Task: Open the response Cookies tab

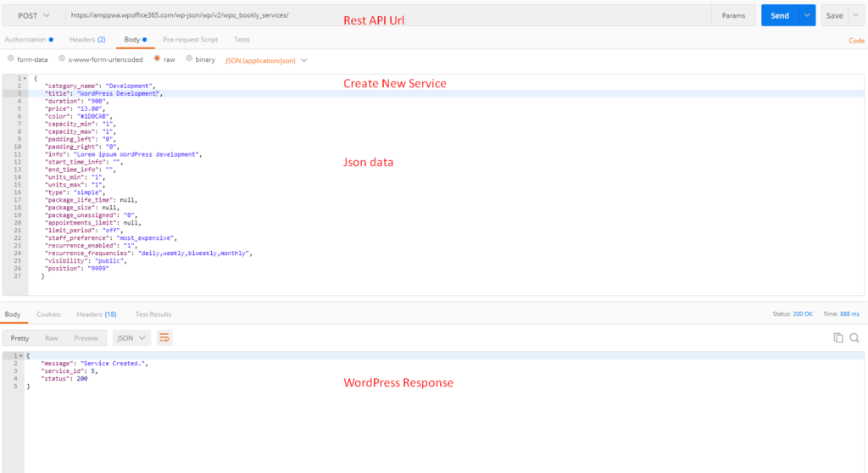Action: point(48,314)
